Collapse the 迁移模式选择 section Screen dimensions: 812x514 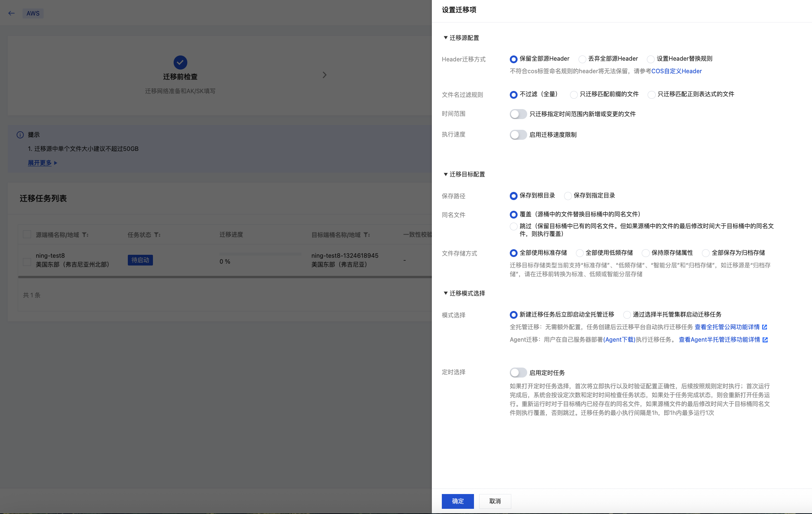446,293
